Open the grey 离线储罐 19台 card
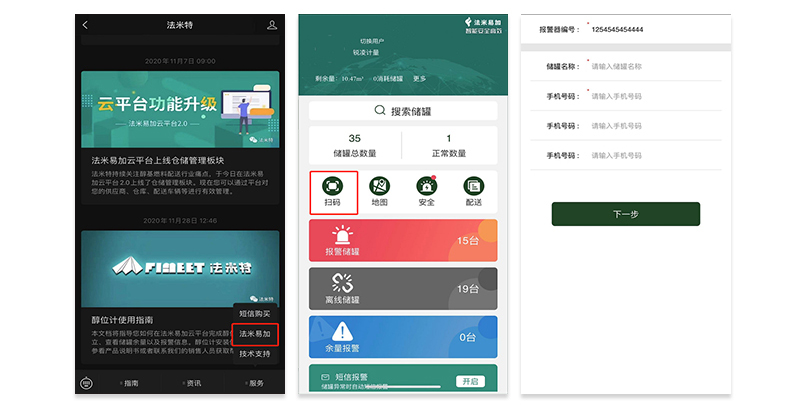790x418 pixels. click(x=403, y=289)
